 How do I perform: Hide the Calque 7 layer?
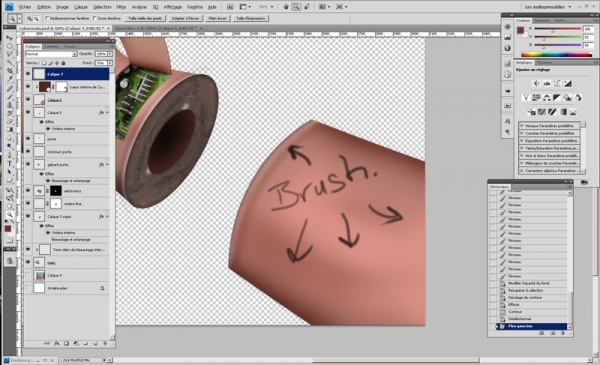tap(28, 74)
